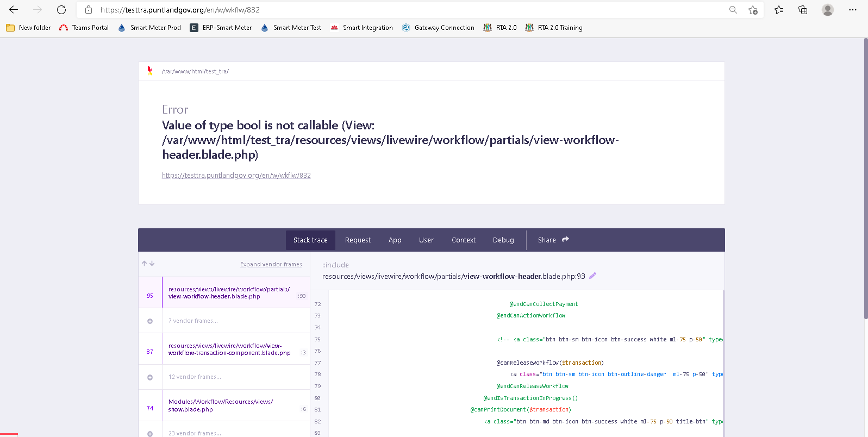
Task: Go to previous frame up arrow
Action: (145, 264)
